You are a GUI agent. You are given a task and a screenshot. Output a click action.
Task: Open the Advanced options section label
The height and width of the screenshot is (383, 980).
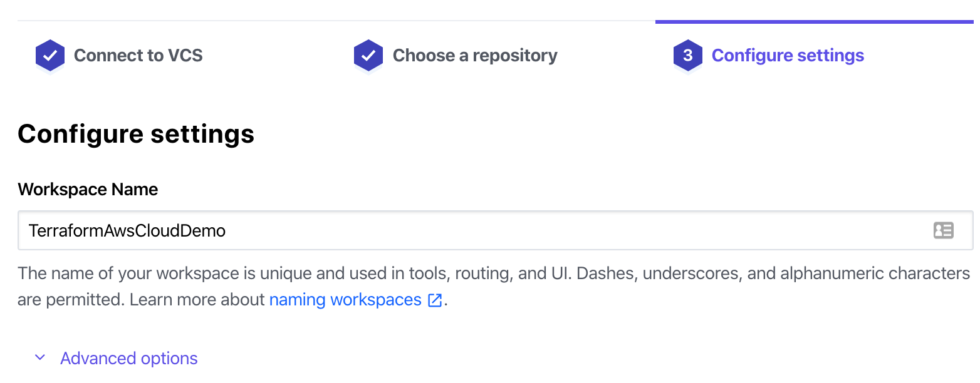tap(128, 359)
